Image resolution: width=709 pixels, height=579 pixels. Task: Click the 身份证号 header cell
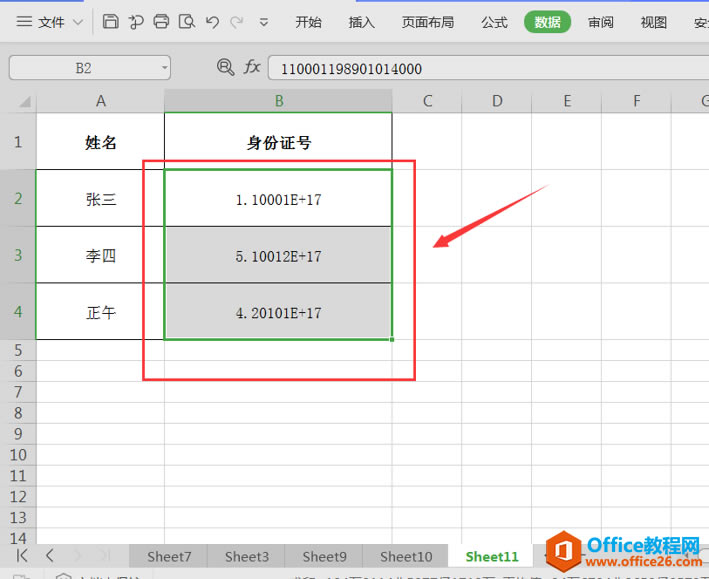(279, 142)
